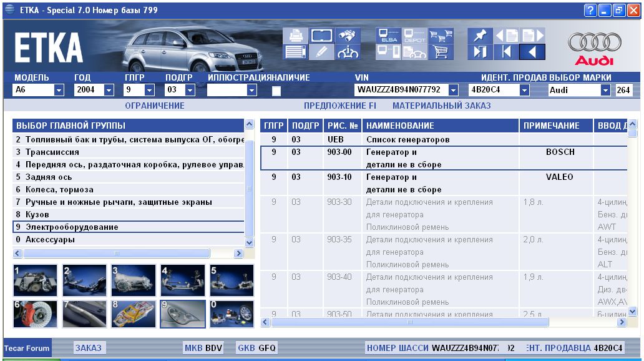The width and height of the screenshot is (644, 361).
Task: Click front axle thumbnail number 4
Action: [x=183, y=280]
